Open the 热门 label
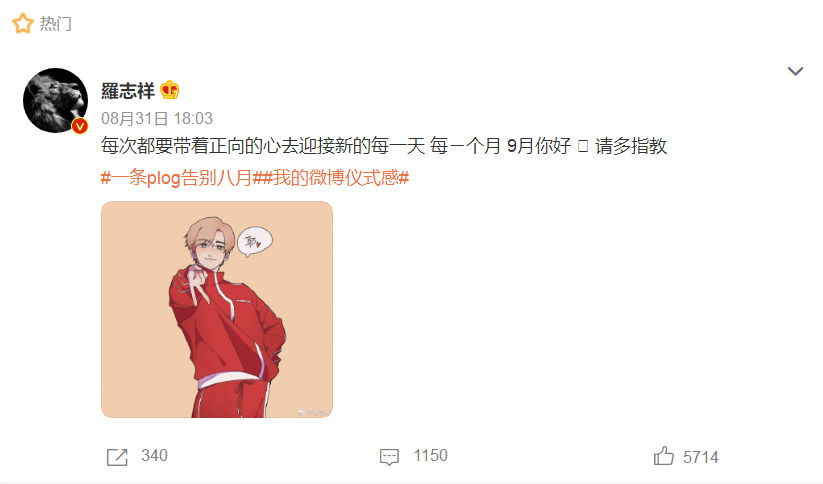Image resolution: width=823 pixels, height=484 pixels. pyautogui.click(x=56, y=24)
